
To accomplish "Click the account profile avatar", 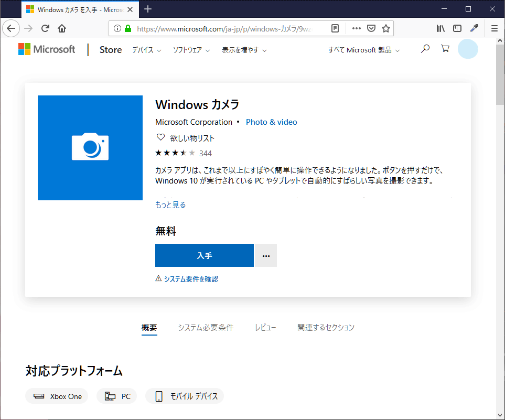I will [x=468, y=49].
